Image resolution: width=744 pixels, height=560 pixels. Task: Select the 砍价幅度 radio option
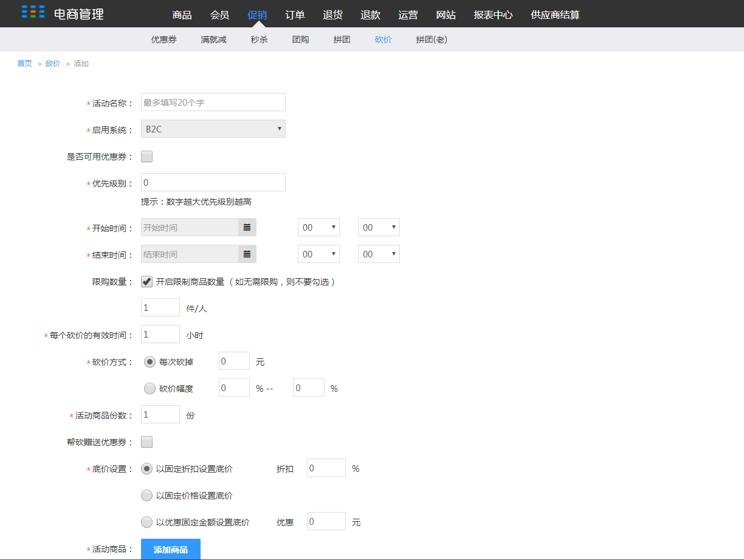[150, 388]
